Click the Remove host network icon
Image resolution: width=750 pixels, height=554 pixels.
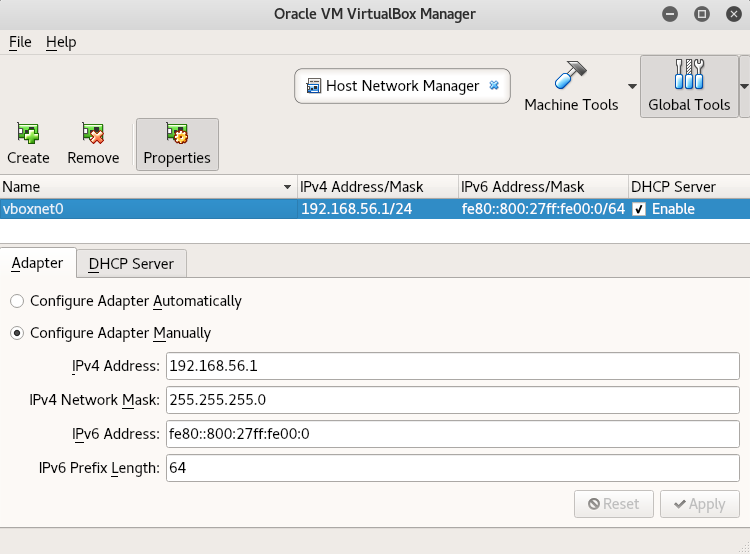pos(93,133)
